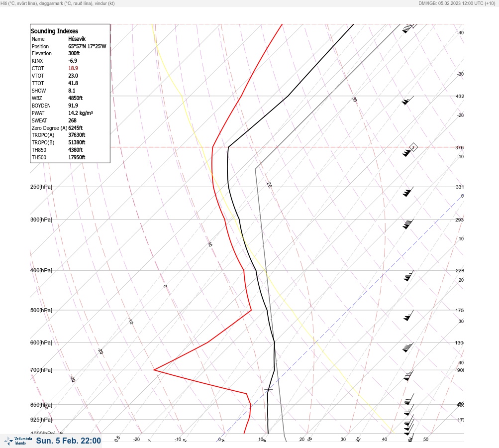Click the Veðurstofa Íslands logo
The image size is (499, 448).
18,441
